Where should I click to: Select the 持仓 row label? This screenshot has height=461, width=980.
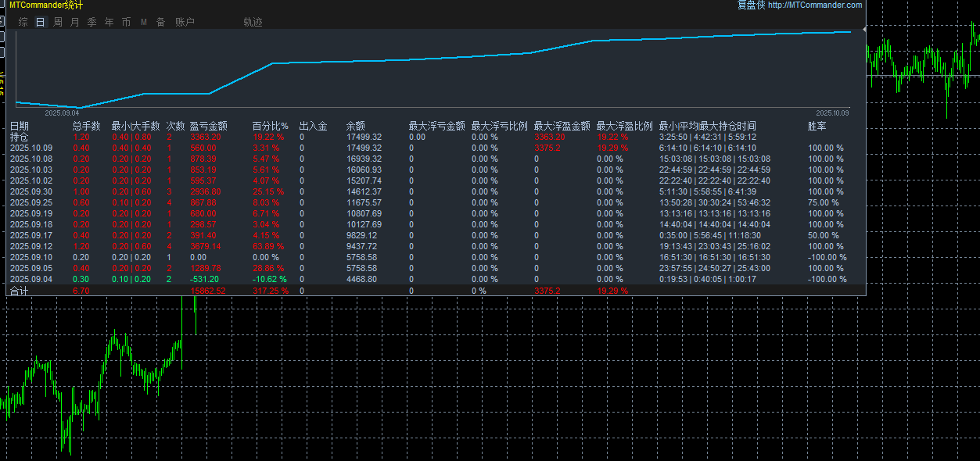[x=19, y=137]
